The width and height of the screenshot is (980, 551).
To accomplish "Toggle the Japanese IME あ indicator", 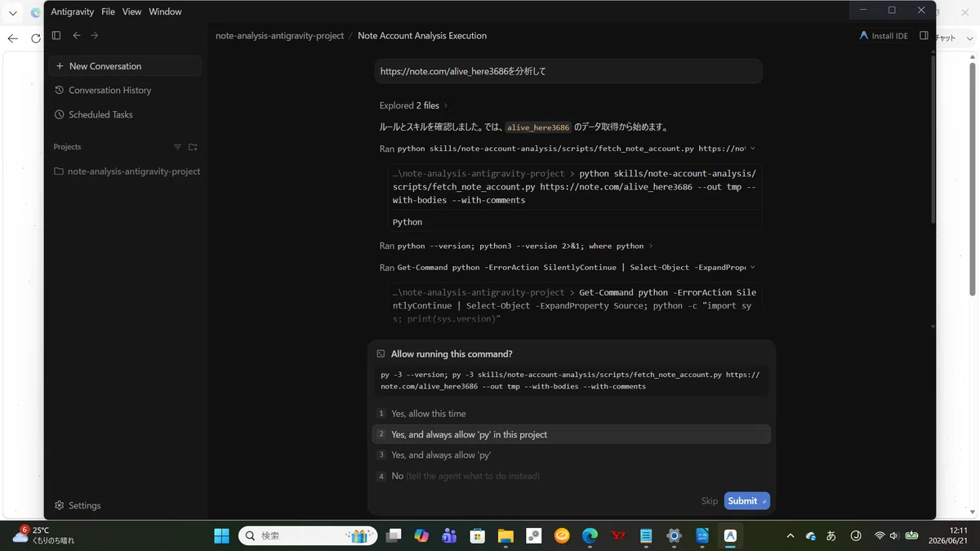I will (831, 535).
